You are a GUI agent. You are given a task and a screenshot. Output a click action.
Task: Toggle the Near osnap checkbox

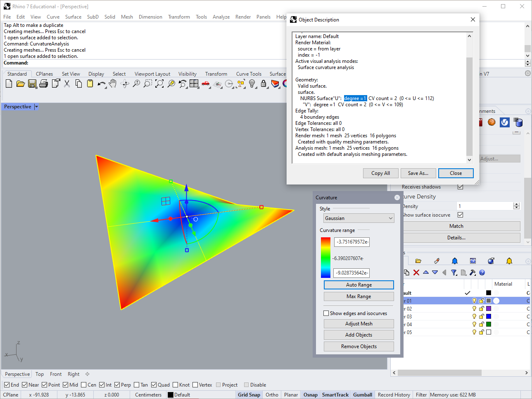point(25,385)
